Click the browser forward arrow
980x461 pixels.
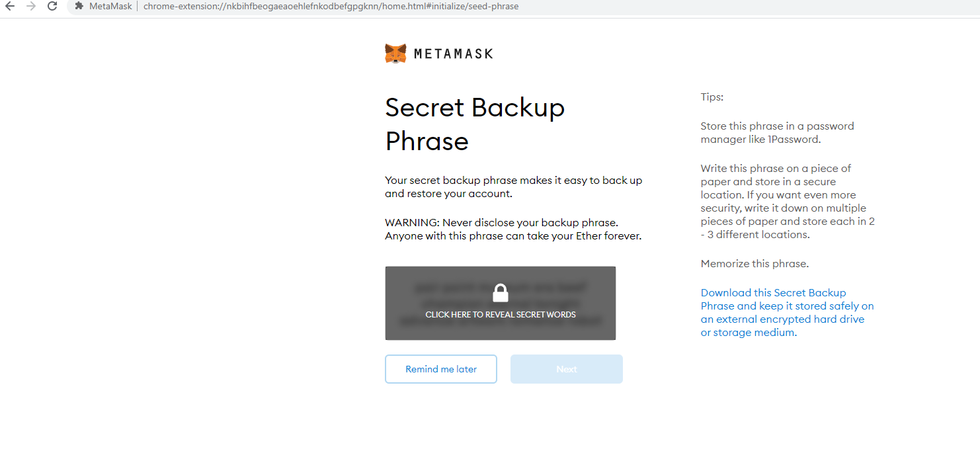coord(31,6)
